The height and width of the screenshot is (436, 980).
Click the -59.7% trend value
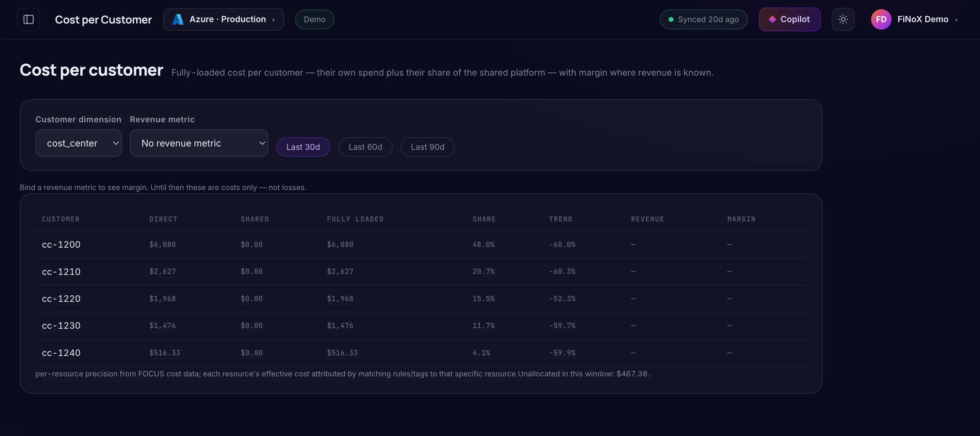pos(562,326)
